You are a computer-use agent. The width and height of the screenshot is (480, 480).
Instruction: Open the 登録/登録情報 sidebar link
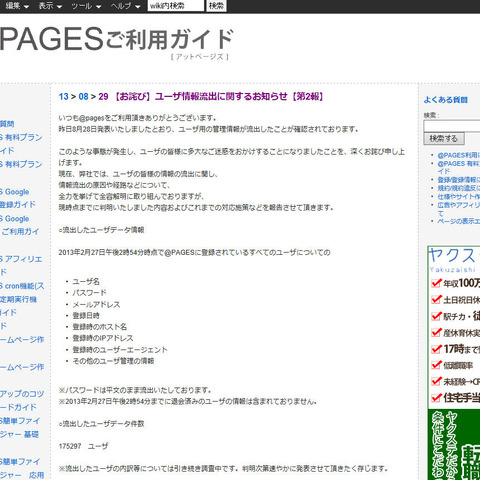pos(459,180)
